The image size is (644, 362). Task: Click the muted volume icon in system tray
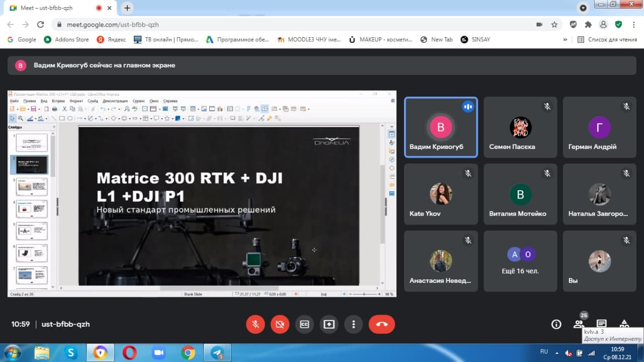[x=569, y=352]
